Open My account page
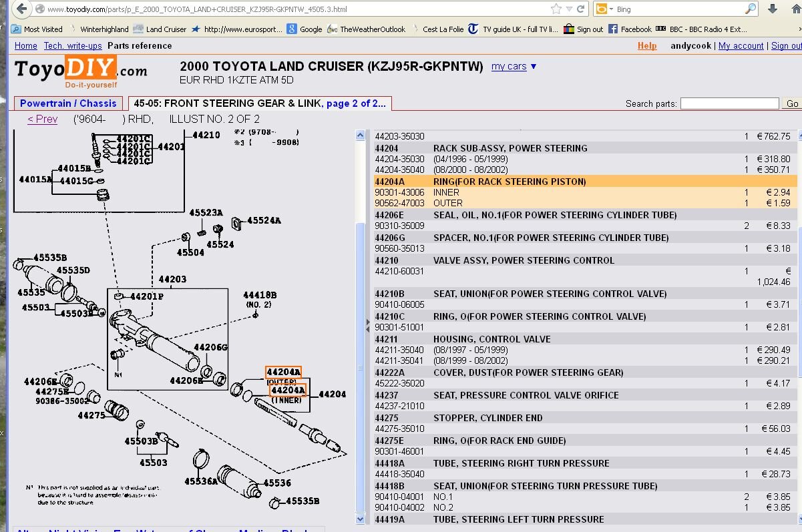The height and width of the screenshot is (532, 802). pos(741,46)
